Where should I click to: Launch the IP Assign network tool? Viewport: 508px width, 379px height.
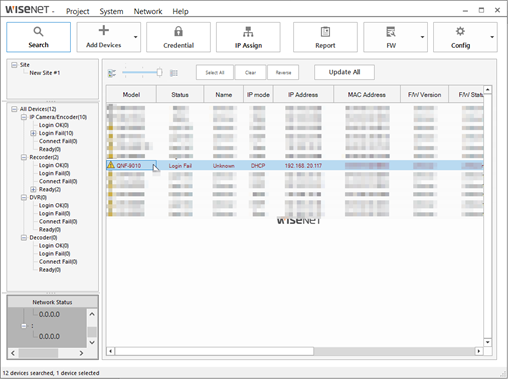pyautogui.click(x=248, y=37)
